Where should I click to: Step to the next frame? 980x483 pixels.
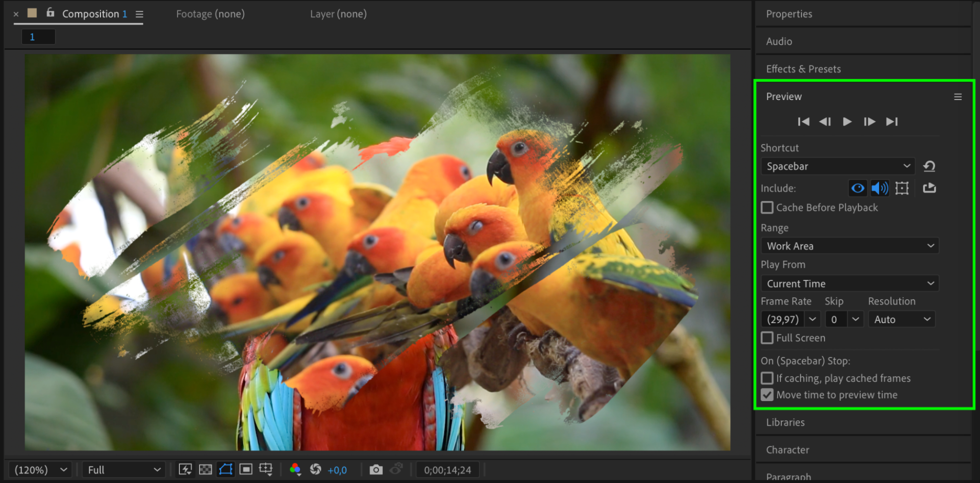[869, 122]
